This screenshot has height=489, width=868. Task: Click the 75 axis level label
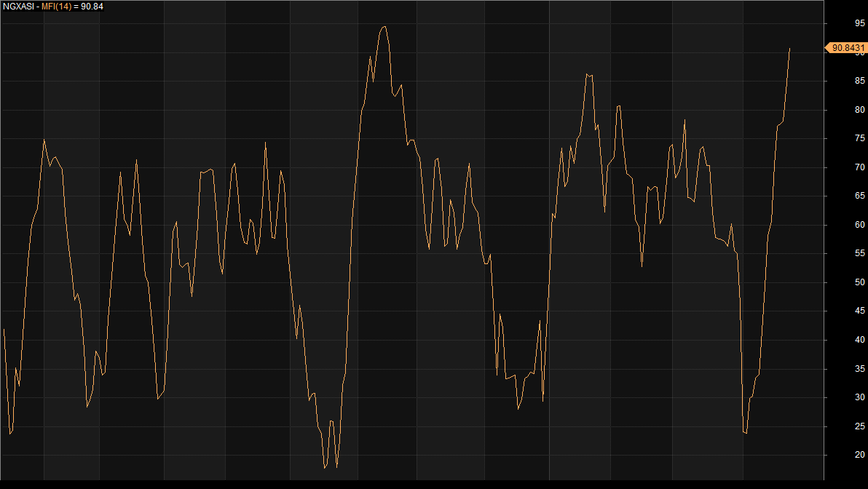[859, 138]
